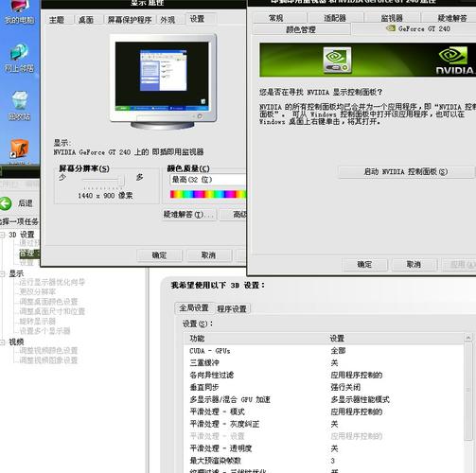Screen dimensions: 476x473
Task: Collapse the 显示 tree node
Action: tap(3, 274)
